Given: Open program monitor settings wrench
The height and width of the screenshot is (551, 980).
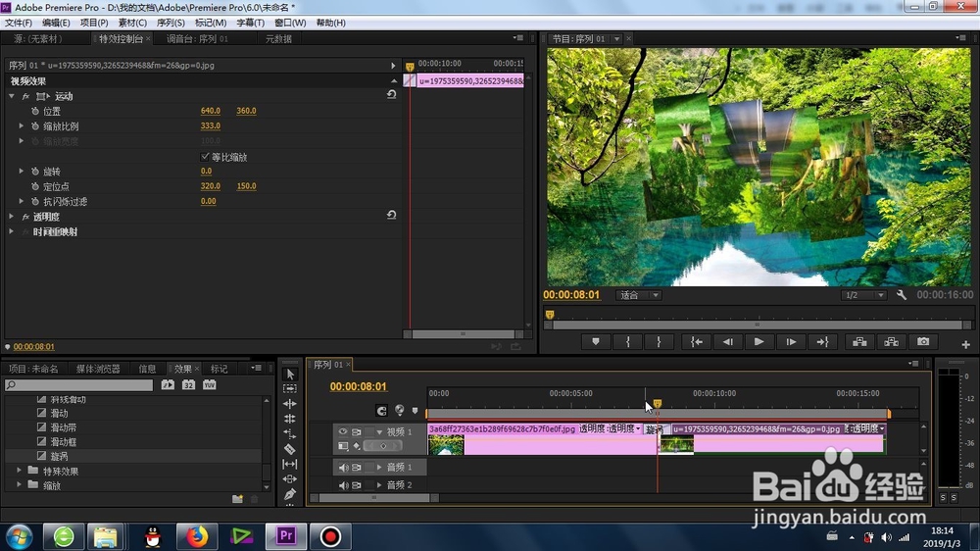Looking at the screenshot, I should click(x=902, y=294).
